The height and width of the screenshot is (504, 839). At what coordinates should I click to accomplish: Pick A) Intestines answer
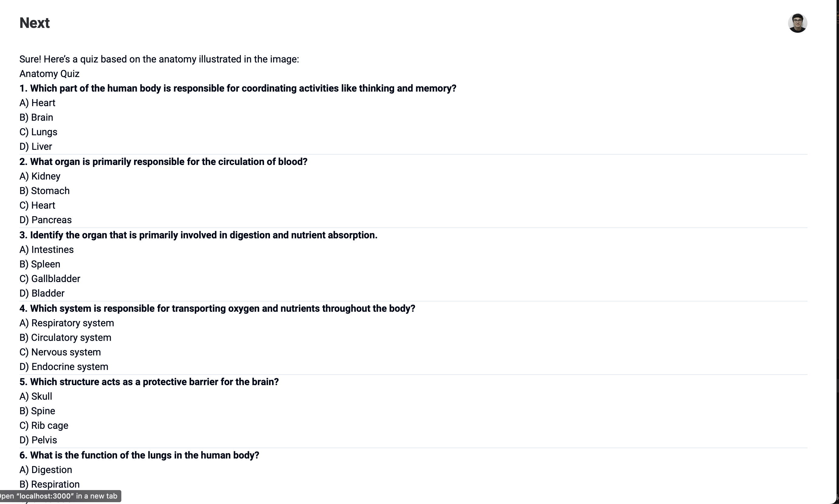46,250
